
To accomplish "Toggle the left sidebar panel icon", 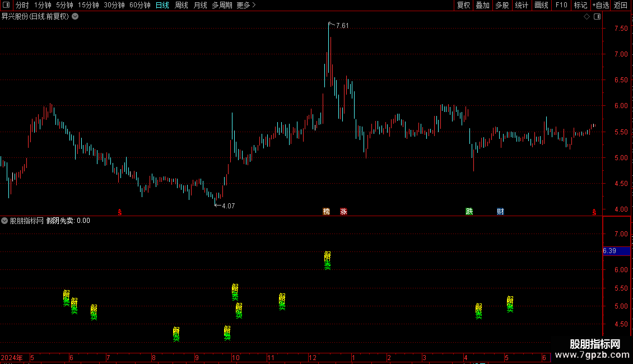I will [6, 5].
